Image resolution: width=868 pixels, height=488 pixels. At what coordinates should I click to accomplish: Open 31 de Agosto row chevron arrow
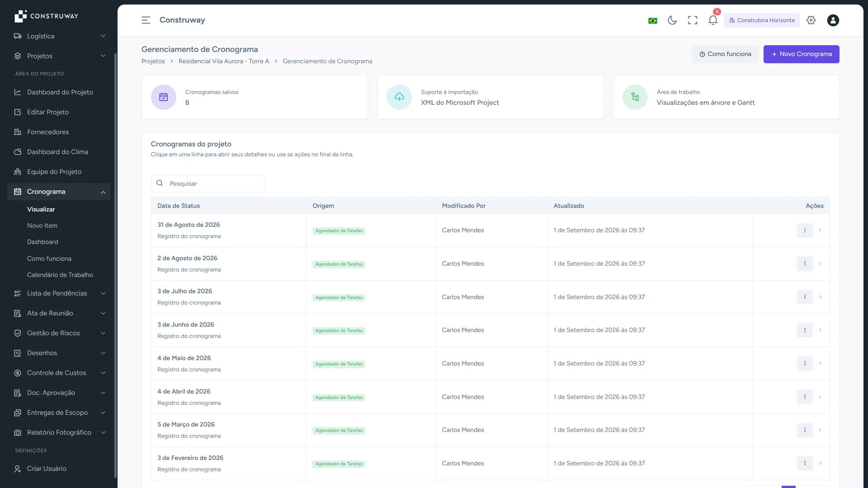(820, 230)
